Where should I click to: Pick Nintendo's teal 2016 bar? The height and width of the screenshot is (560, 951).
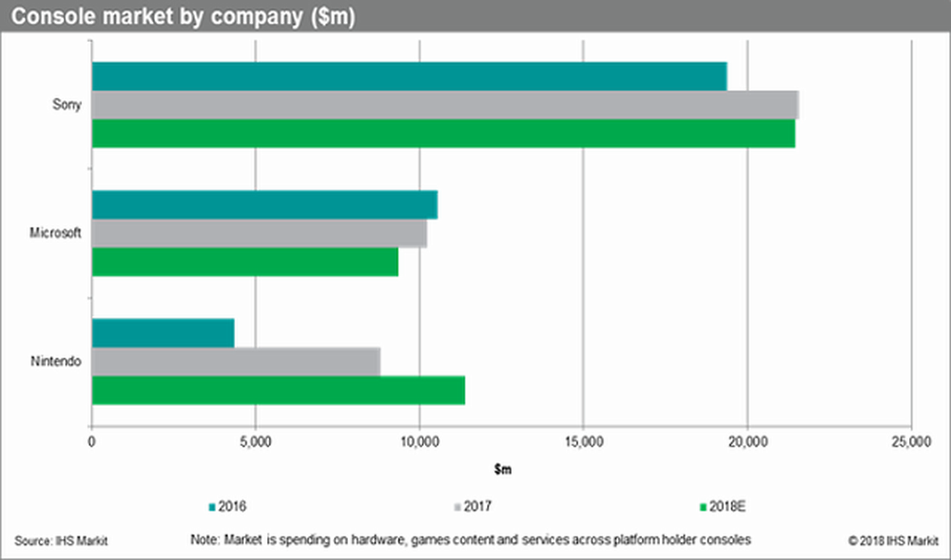tap(163, 333)
